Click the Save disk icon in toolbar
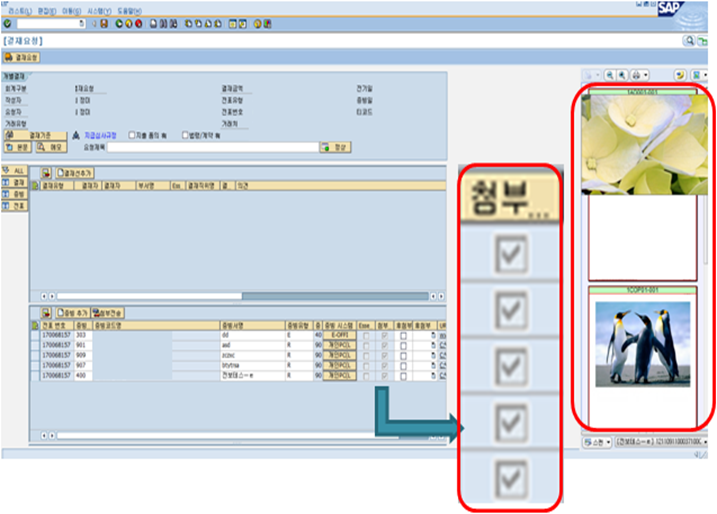This screenshot has width=717, height=514. [x=104, y=24]
